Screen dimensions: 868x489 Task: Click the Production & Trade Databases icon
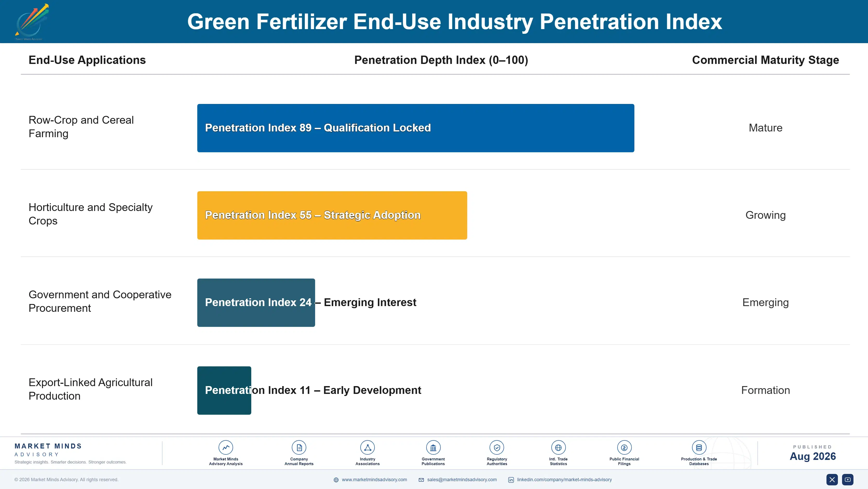click(699, 447)
